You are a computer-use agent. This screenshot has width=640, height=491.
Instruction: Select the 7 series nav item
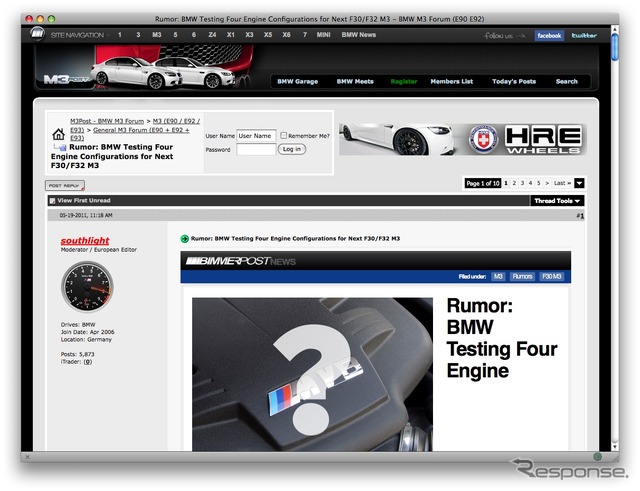pyautogui.click(x=305, y=35)
